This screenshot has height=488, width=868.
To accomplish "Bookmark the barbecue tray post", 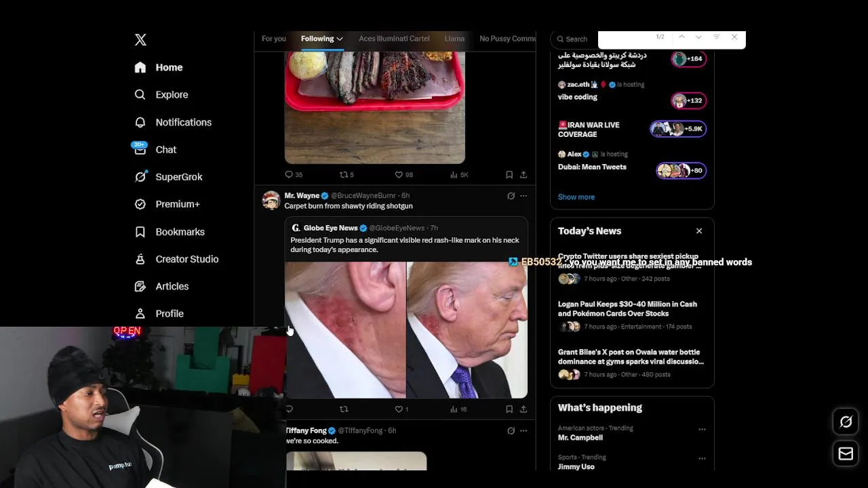I will click(509, 175).
